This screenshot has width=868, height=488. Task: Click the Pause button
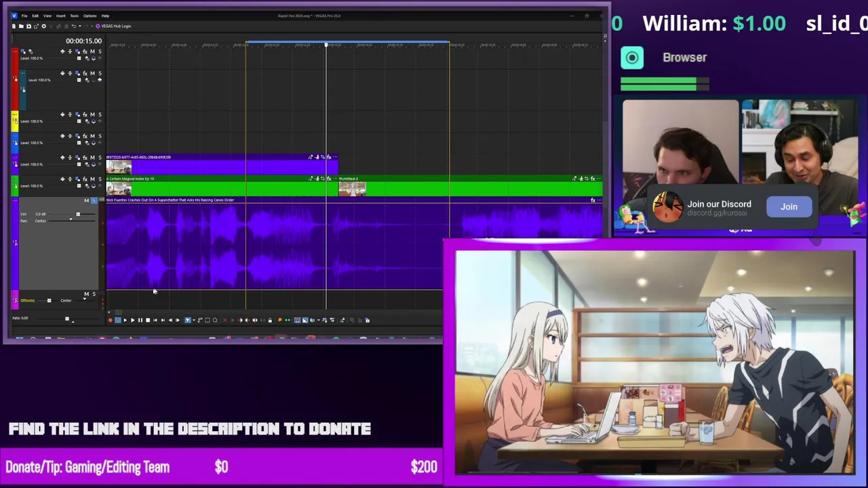(x=140, y=320)
